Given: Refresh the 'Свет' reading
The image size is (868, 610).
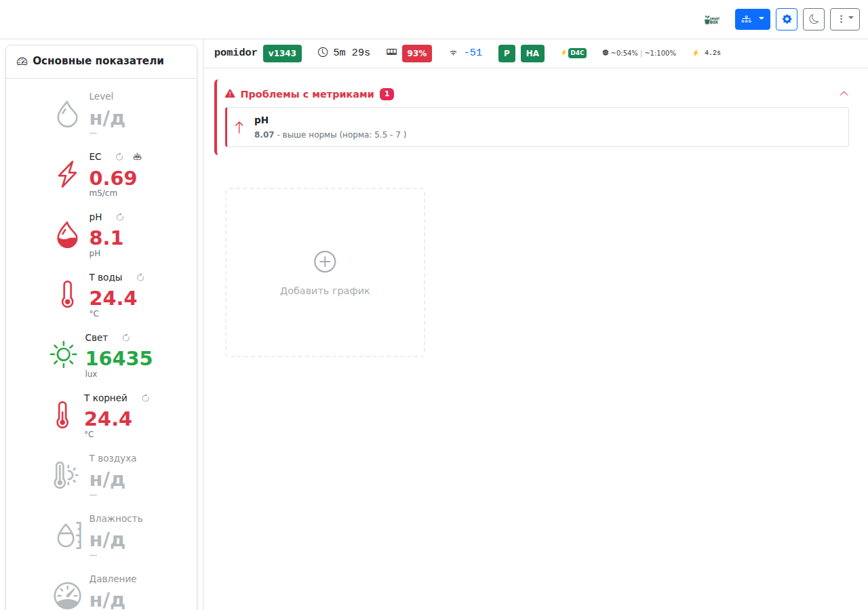Looking at the screenshot, I should click(125, 338).
